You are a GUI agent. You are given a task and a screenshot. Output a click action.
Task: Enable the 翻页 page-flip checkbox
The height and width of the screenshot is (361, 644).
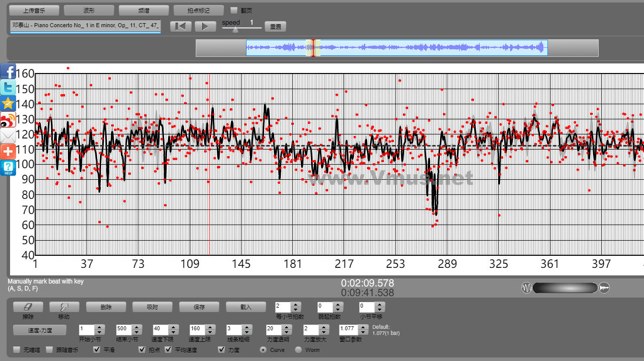(234, 10)
